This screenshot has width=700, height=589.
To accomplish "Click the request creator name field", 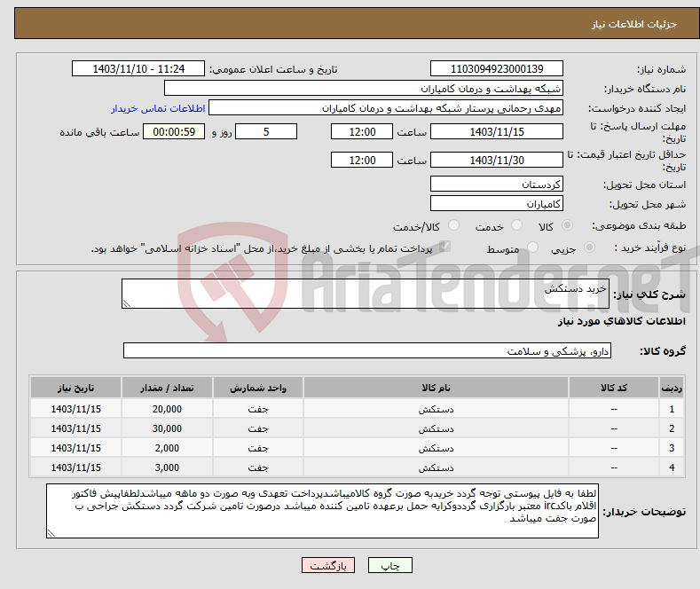I will 386,108.
